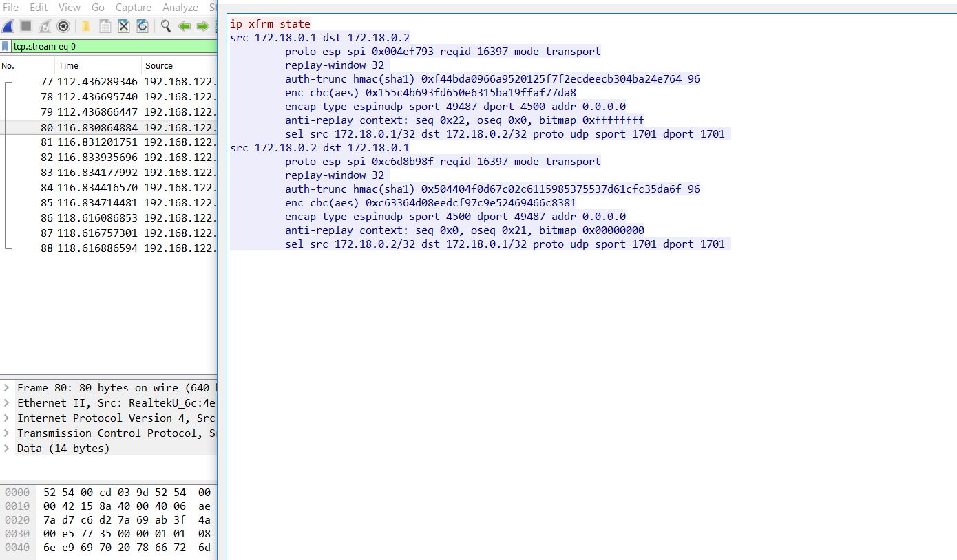This screenshot has width=957, height=560.
Task: Stop capturing packets with the square icon
Action: [x=26, y=26]
